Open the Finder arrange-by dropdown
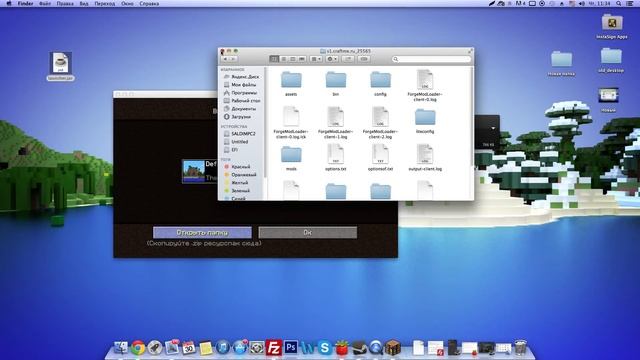 tap(316, 59)
